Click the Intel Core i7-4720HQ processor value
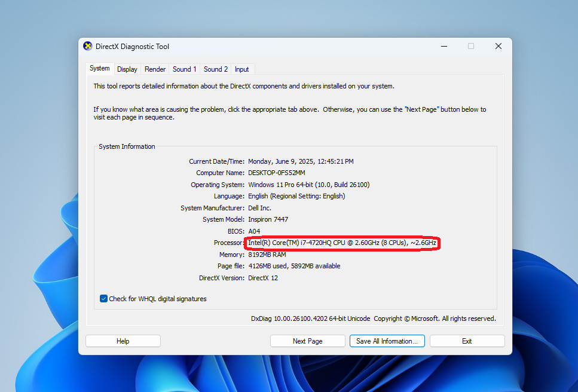This screenshot has width=578, height=392. coord(342,243)
